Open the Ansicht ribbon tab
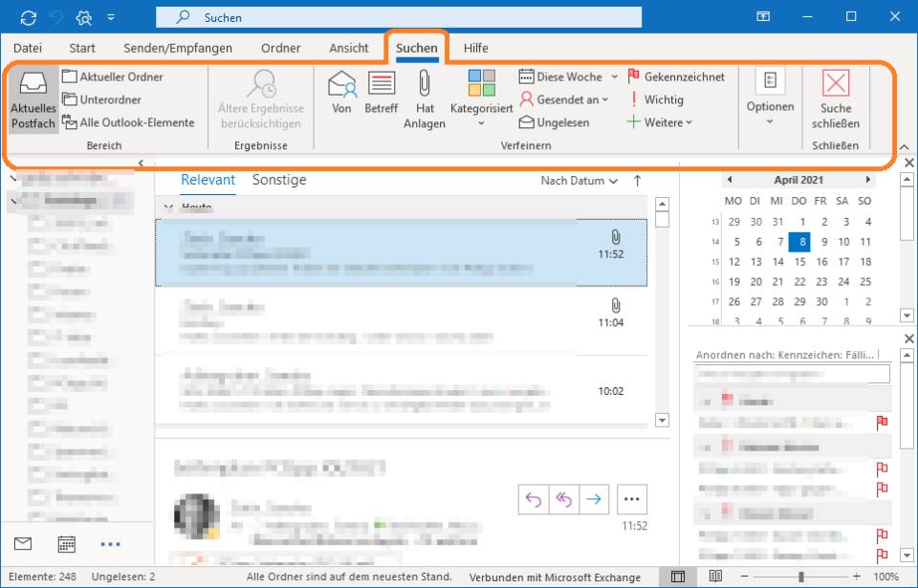This screenshot has height=588, width=918. tap(349, 48)
